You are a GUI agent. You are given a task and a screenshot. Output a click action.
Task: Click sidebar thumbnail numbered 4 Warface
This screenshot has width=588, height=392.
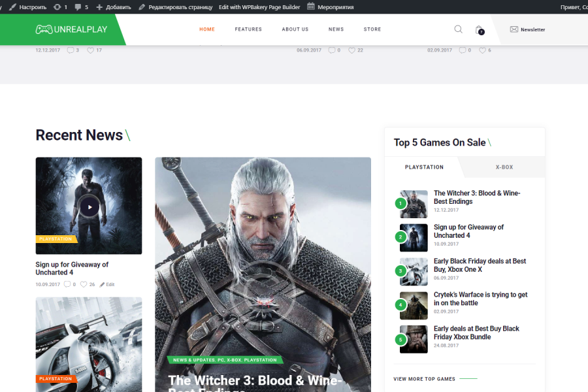point(414,305)
